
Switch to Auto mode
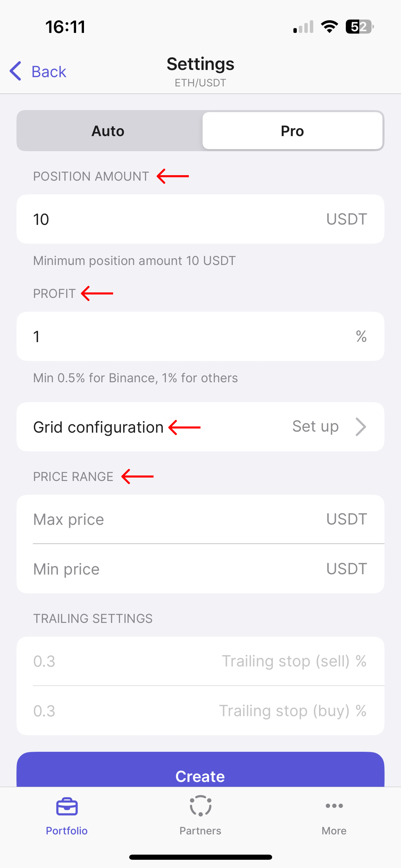(108, 131)
